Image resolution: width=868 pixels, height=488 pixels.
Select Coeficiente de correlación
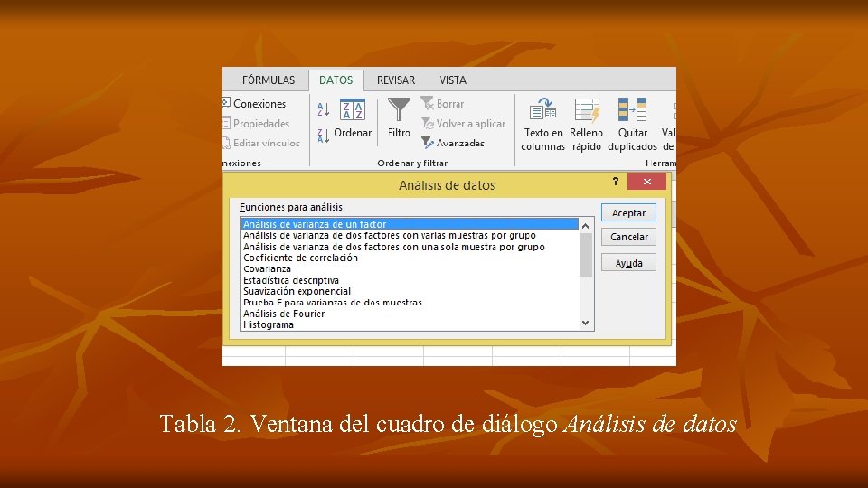410,258
